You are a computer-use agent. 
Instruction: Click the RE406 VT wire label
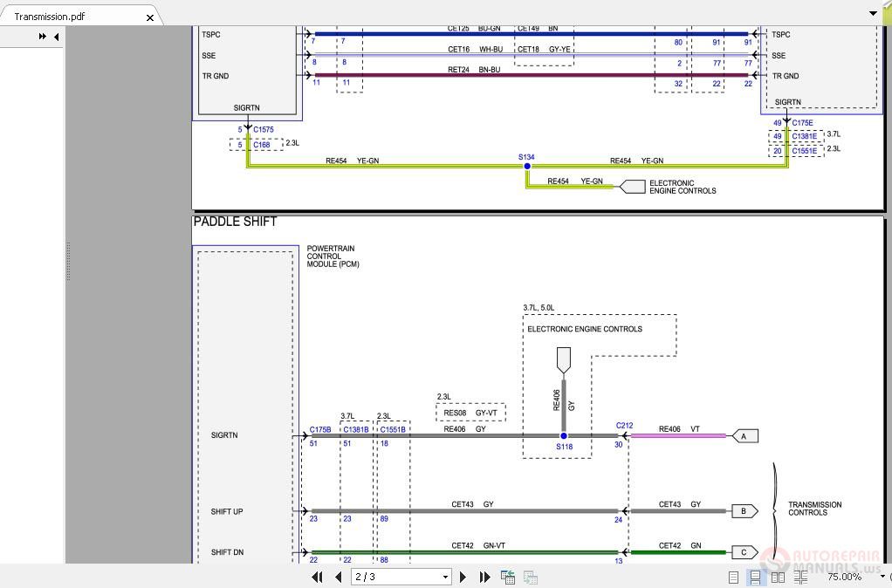pos(679,429)
